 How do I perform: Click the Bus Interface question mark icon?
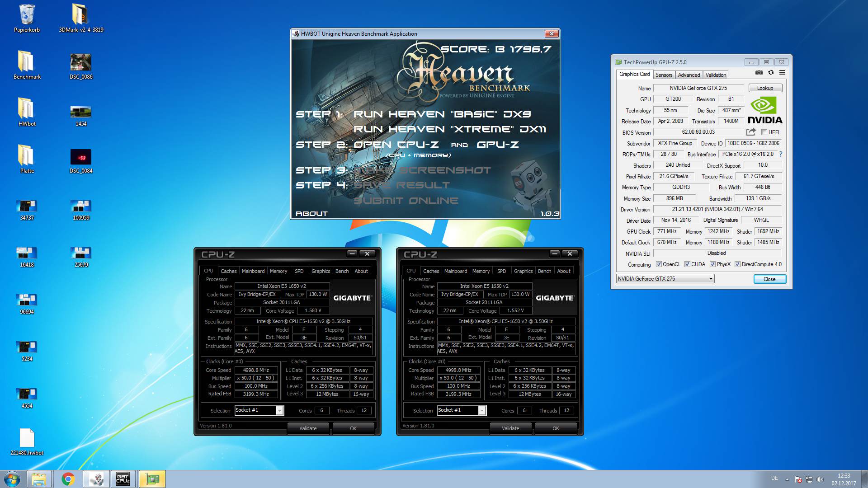point(781,154)
